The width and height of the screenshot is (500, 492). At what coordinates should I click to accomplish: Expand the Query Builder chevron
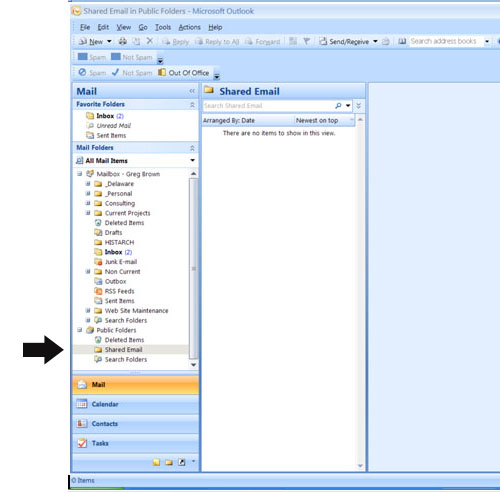point(359,106)
